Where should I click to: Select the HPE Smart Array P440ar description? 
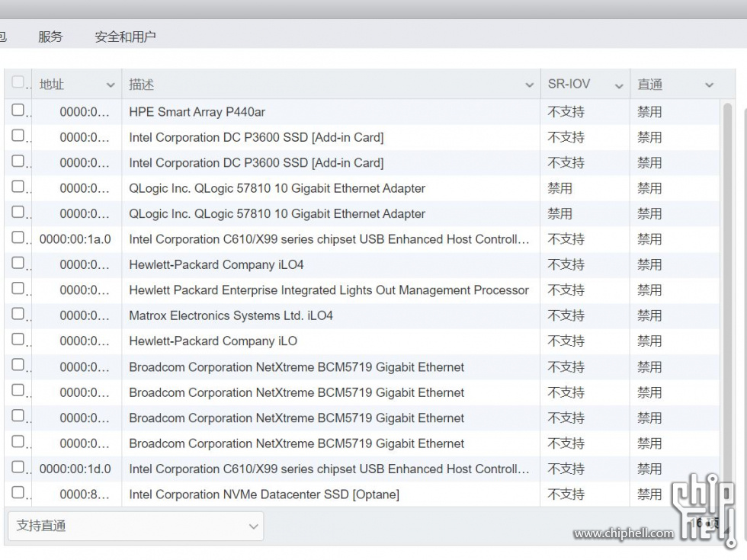[x=197, y=112]
